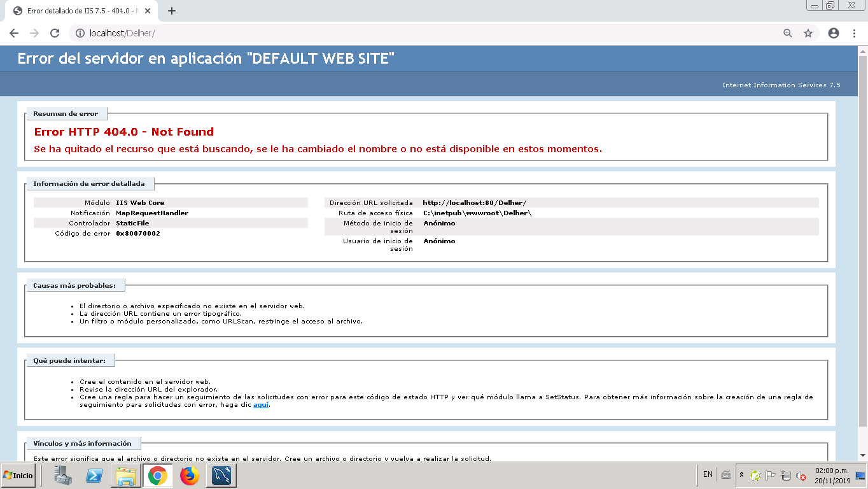Bookmark this page with the star icon
Screen dimensions: 868x489
(x=808, y=33)
